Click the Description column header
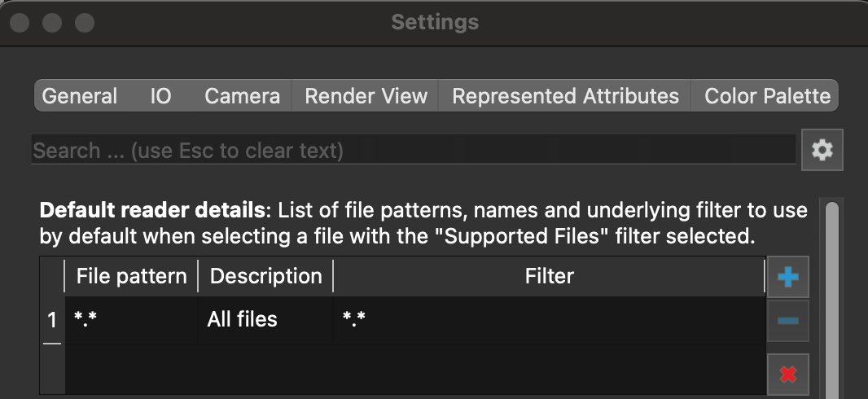This screenshot has height=399, width=868. [x=265, y=276]
